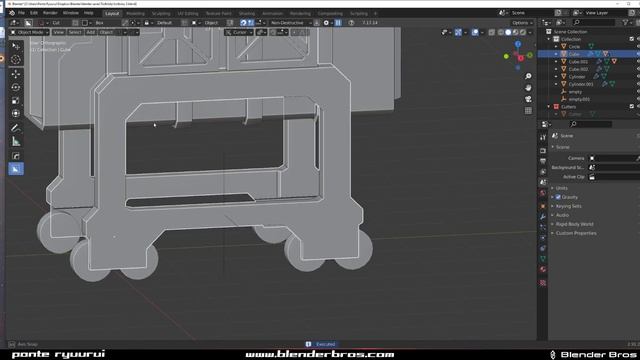Click the Object menu in viewport header

coord(106,32)
